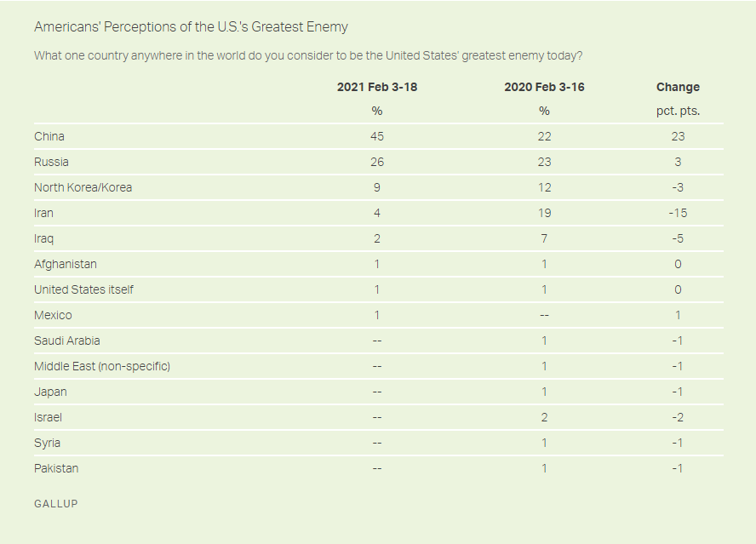Select the Japan row label
Screen dimensions: 756x544
click(50, 392)
